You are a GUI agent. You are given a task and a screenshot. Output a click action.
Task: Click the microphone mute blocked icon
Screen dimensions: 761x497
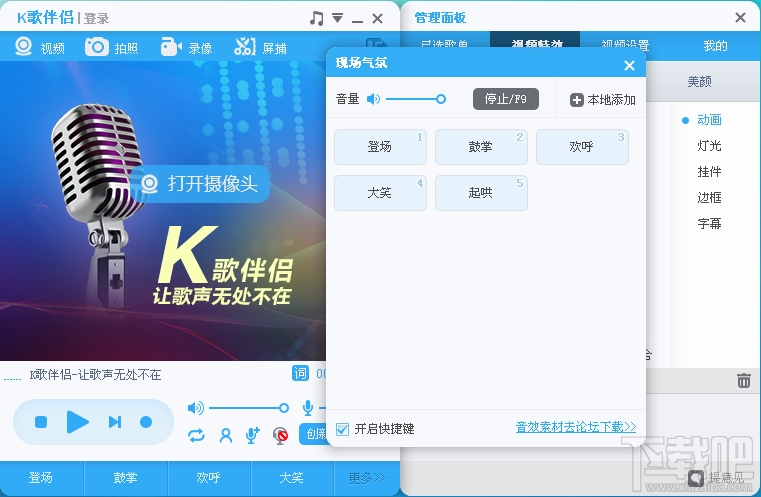280,435
